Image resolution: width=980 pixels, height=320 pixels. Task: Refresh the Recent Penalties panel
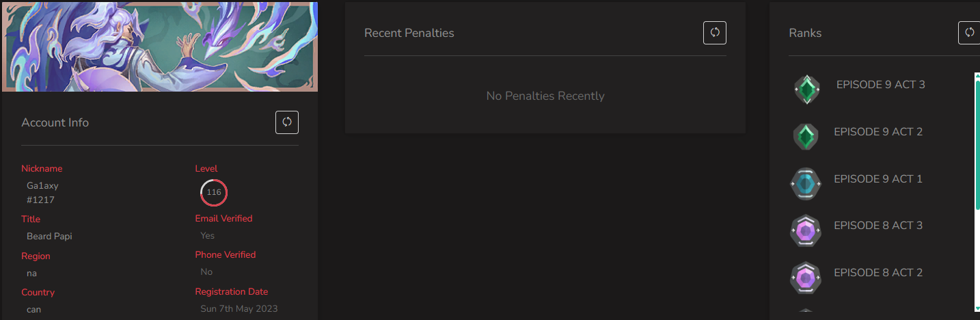click(715, 33)
